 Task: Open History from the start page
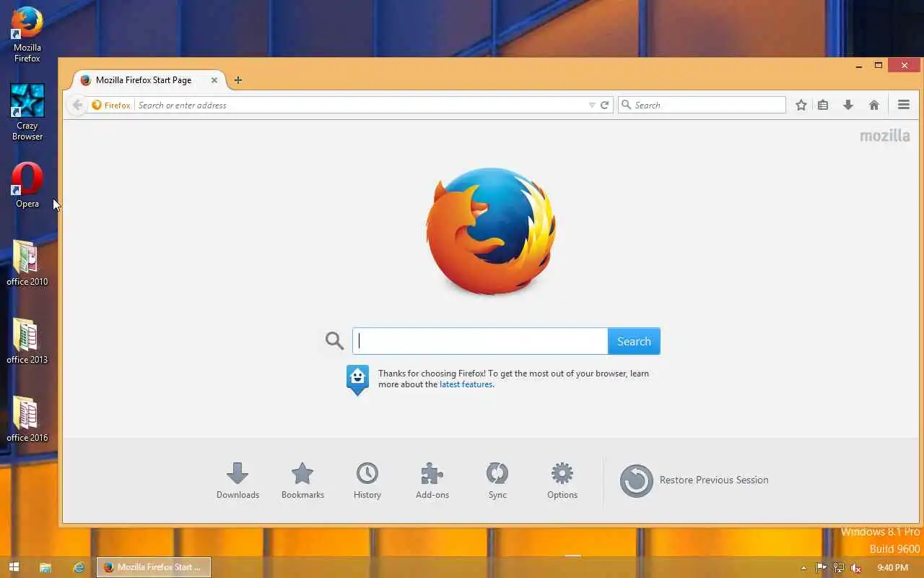pyautogui.click(x=367, y=481)
